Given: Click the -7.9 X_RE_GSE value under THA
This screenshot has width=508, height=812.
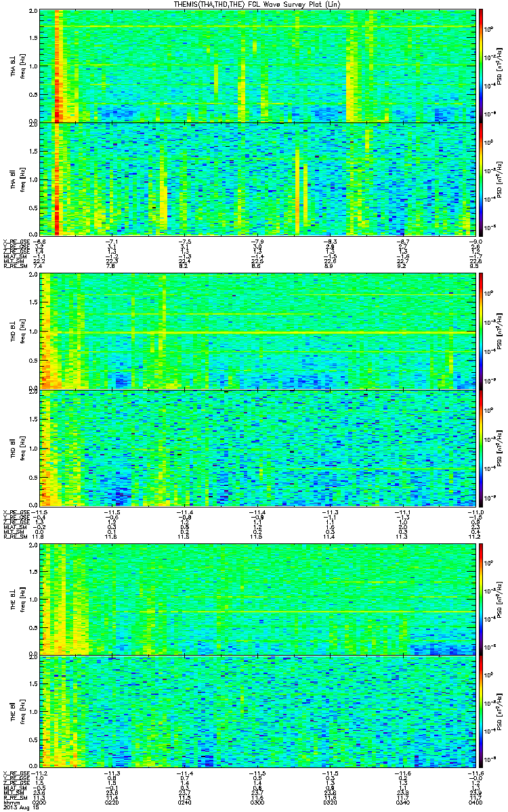Looking at the screenshot, I should coord(257,241).
